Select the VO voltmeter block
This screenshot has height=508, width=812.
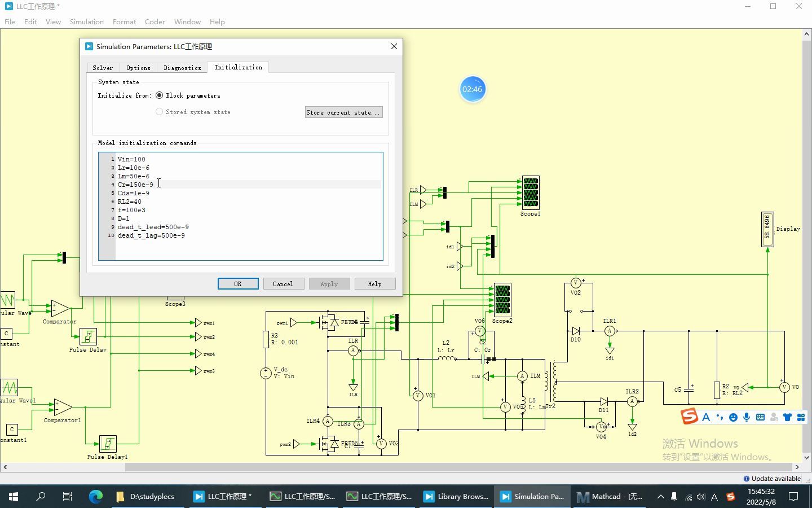pyautogui.click(x=784, y=387)
